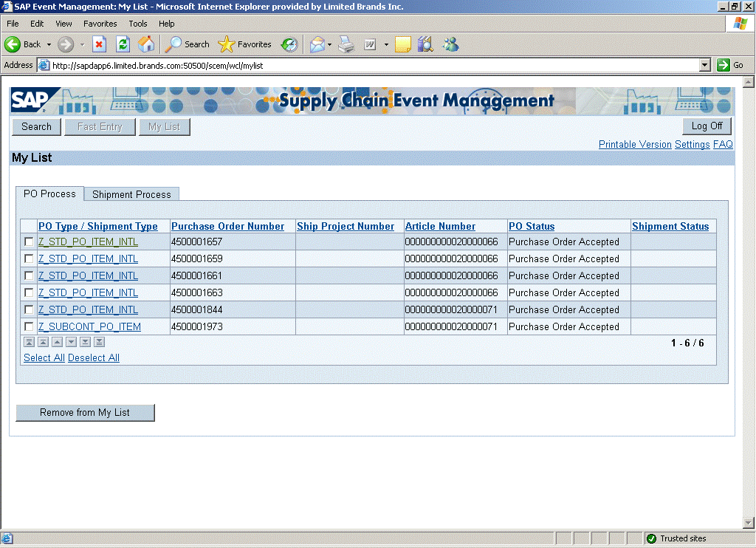Click the Deselect All link
The height and width of the screenshot is (548, 756).
[x=94, y=357]
